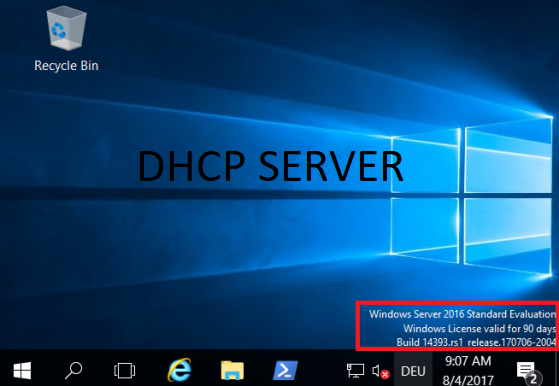Image resolution: width=559 pixels, height=386 pixels.
Task: Open the network status tray icon
Action: coord(355,371)
